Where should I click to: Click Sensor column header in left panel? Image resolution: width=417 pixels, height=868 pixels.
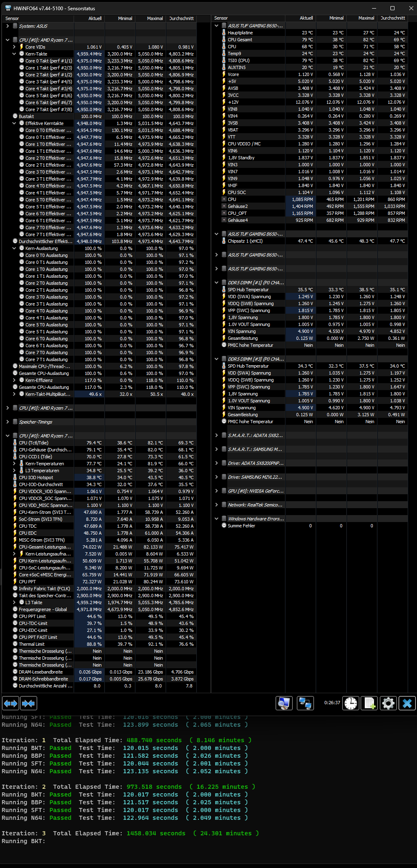[38, 18]
